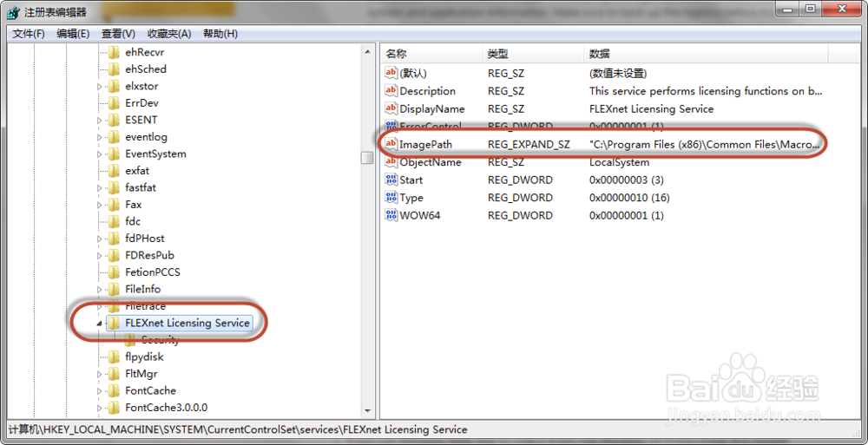Click the FetionPCCS folder icon
868x445 pixels.
click(114, 272)
